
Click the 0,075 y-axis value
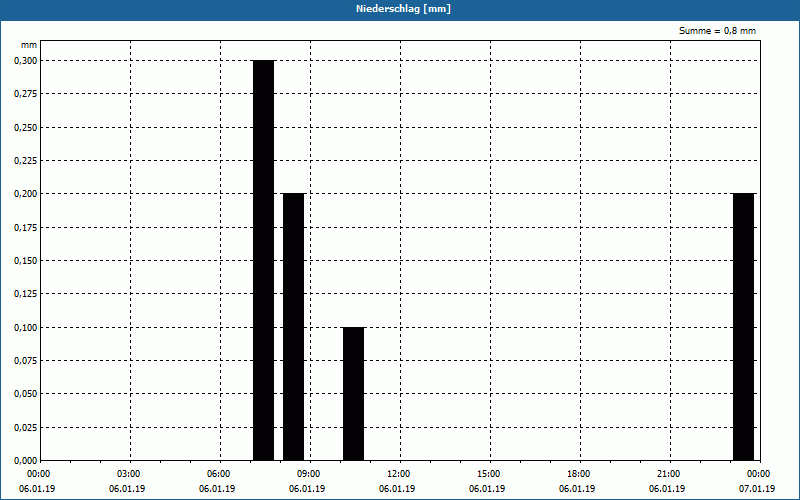[26, 361]
